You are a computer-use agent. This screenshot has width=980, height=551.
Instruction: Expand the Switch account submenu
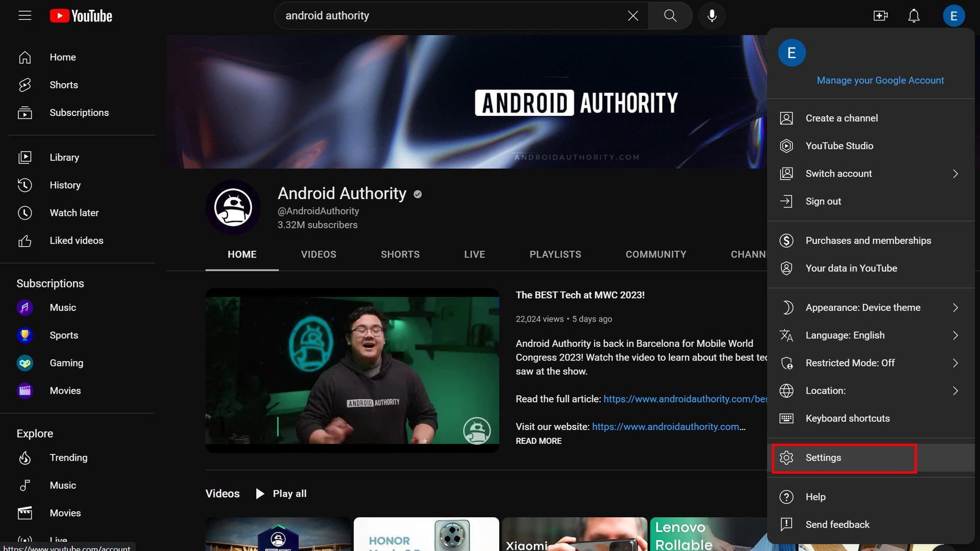(x=871, y=173)
